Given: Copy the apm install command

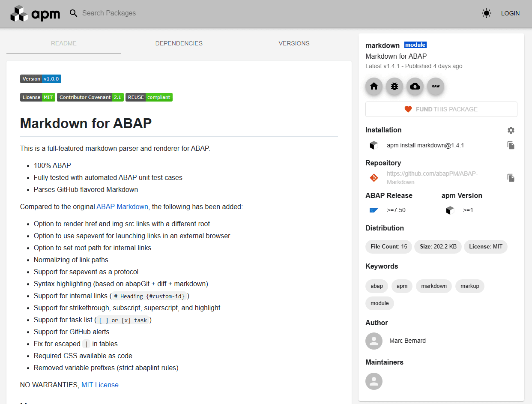Looking at the screenshot, I should click(x=511, y=145).
